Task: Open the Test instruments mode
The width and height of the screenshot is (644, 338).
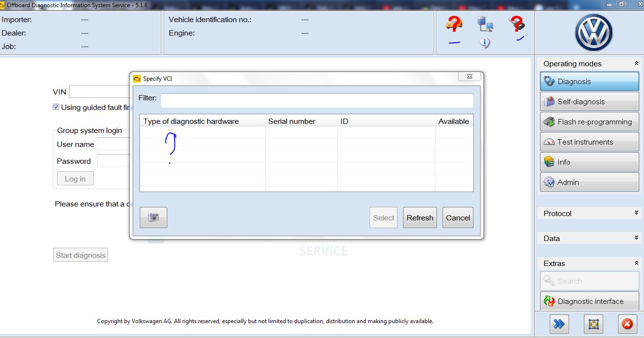Action: pyautogui.click(x=588, y=142)
